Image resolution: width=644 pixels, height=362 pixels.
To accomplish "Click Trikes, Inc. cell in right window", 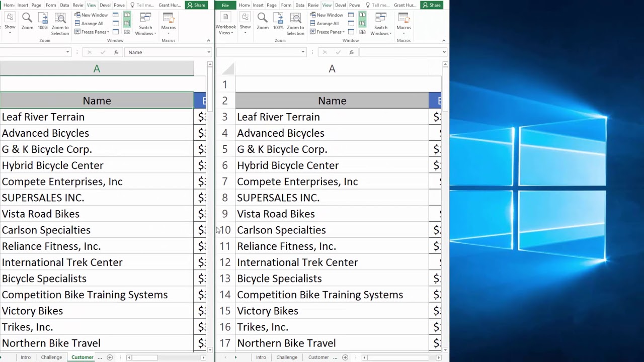I will [332, 327].
